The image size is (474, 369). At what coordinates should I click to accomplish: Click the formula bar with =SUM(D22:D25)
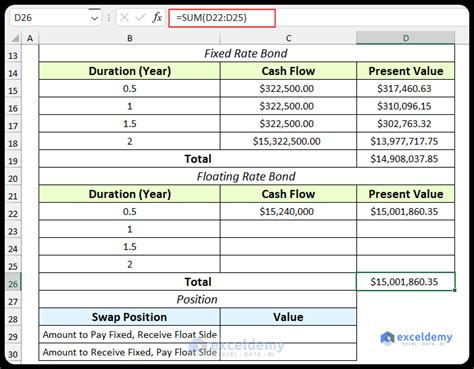222,18
